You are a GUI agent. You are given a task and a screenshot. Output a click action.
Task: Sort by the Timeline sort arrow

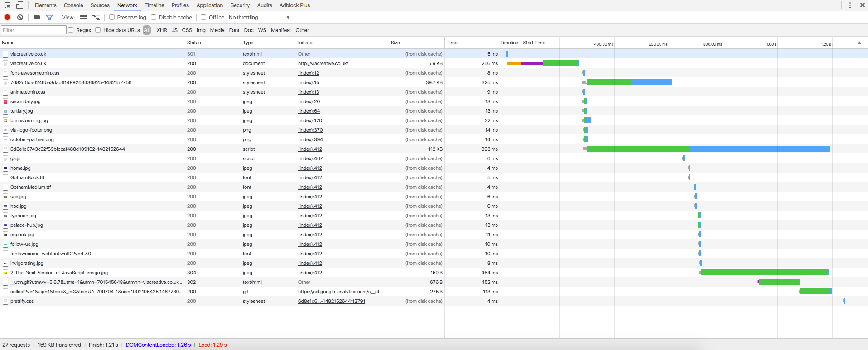point(859,43)
